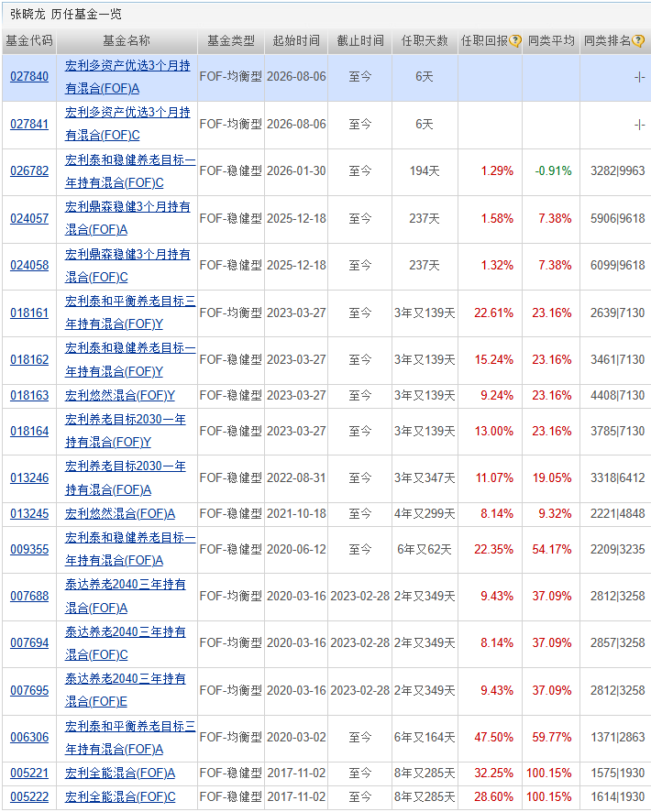The image size is (651, 812).
Task: Open 宏利养老目标2030一年持有混合(FOF)Y fund page
Action: coord(126,431)
